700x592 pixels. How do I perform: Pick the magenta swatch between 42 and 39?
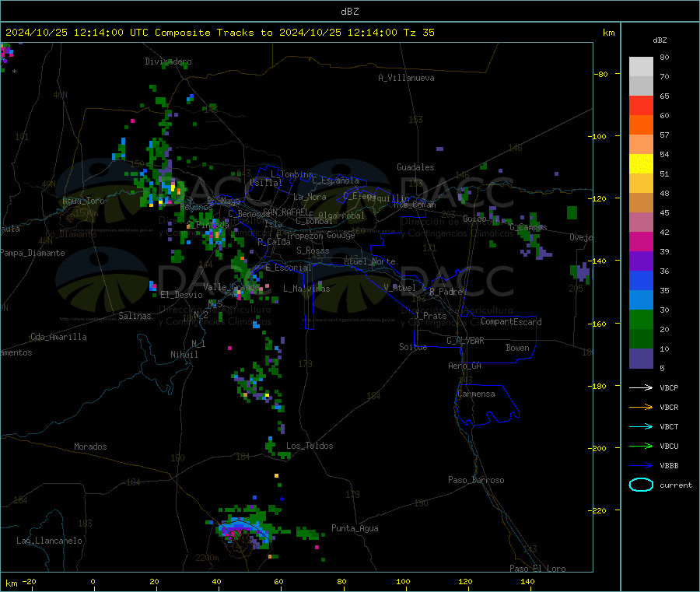[641, 241]
